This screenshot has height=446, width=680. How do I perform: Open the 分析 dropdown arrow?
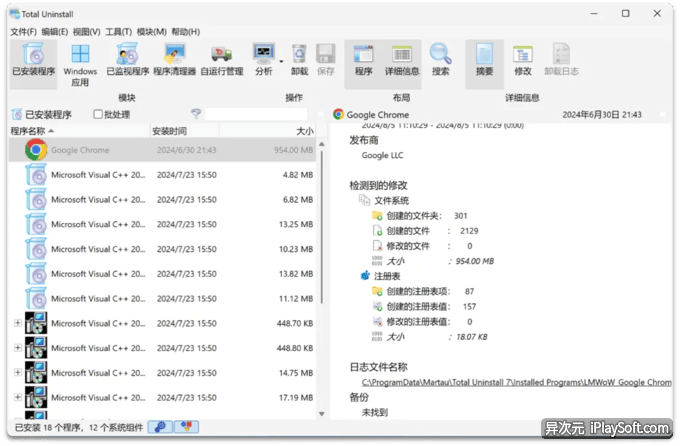click(281, 61)
